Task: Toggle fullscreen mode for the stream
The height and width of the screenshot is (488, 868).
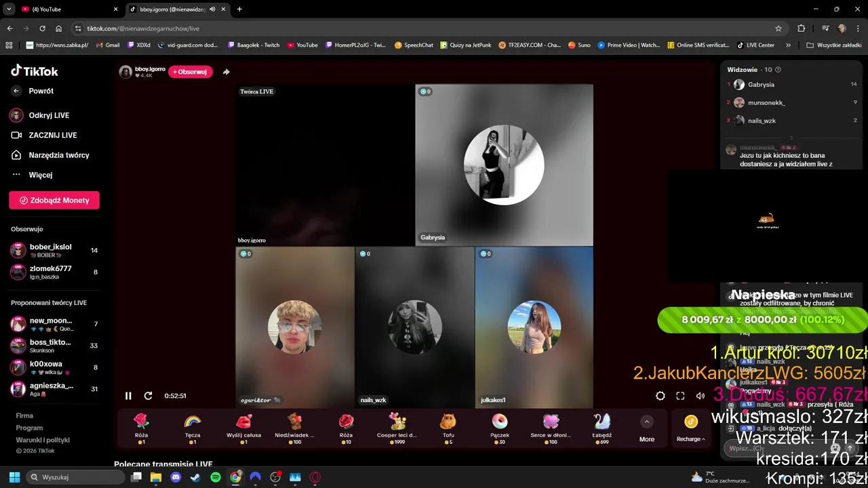Action: pos(680,396)
